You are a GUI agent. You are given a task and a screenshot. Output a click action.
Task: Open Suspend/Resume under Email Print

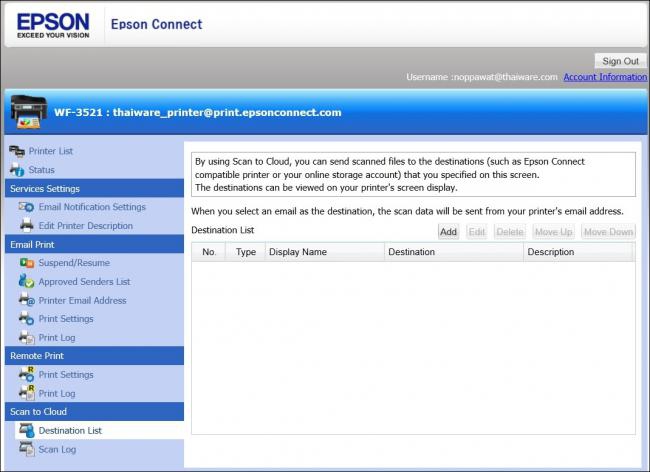tap(74, 263)
